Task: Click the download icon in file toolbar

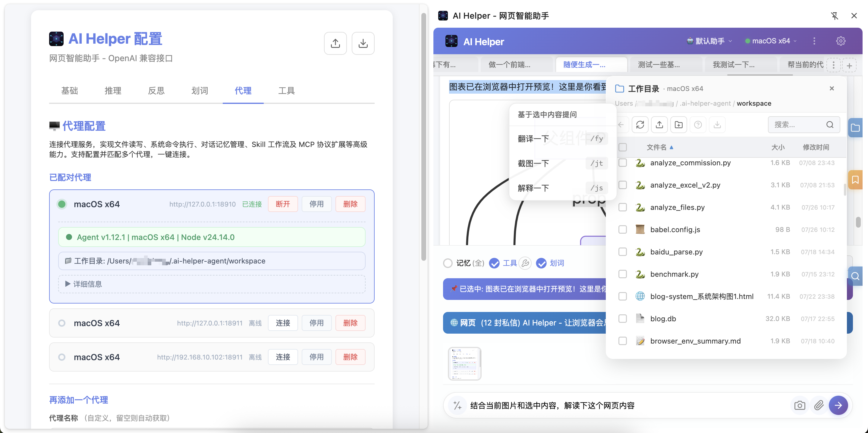Action: tap(717, 125)
